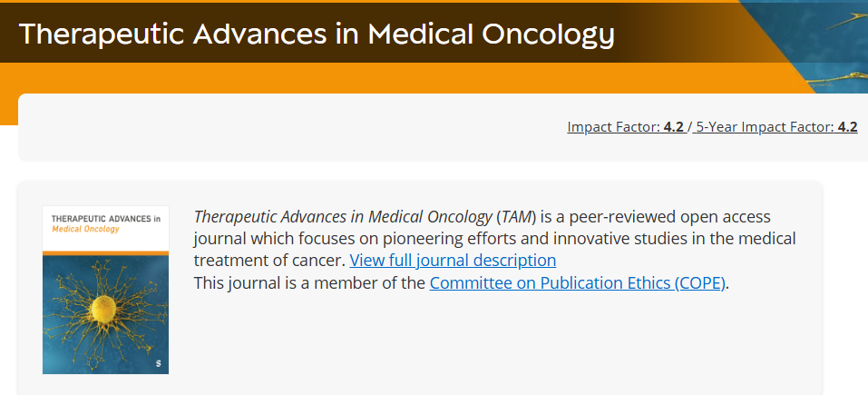
Task: Click the italic journal name in the description
Action: coord(343,217)
